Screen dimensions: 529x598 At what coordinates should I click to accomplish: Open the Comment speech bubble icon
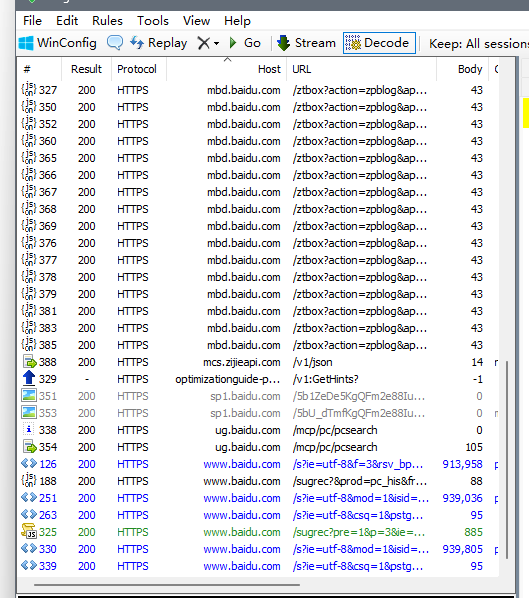(x=115, y=43)
